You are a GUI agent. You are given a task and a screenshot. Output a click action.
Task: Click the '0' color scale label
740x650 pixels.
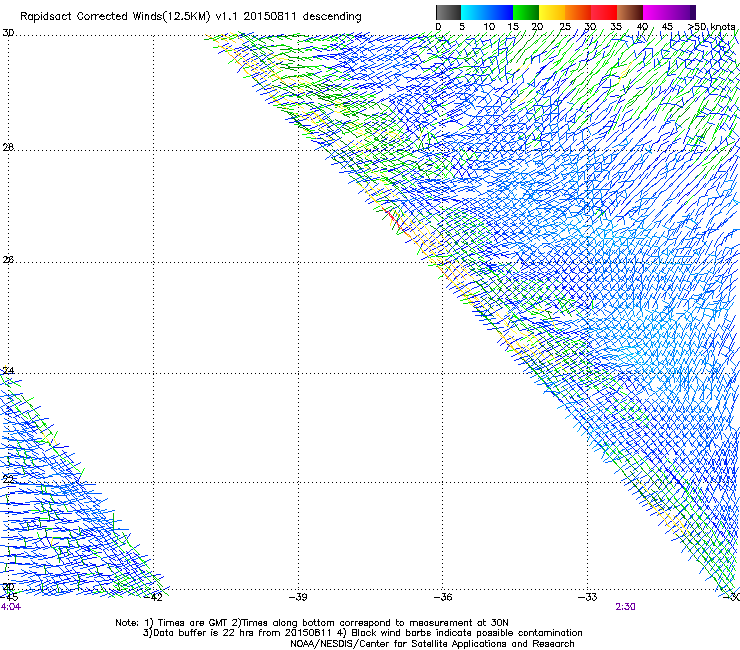click(x=438, y=27)
